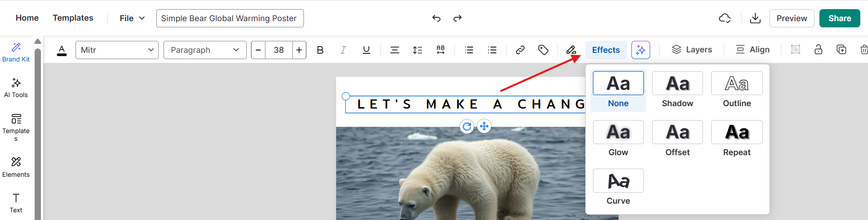
Task: Open the Mitr font dropdown
Action: pos(117,50)
